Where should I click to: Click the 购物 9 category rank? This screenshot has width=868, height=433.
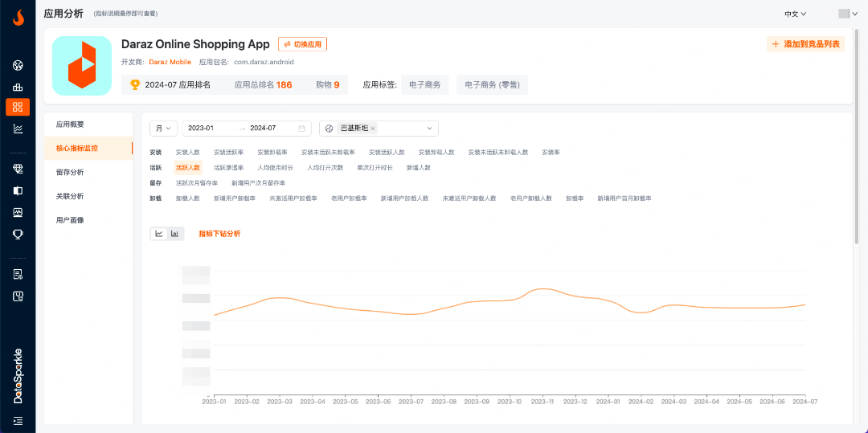click(328, 85)
